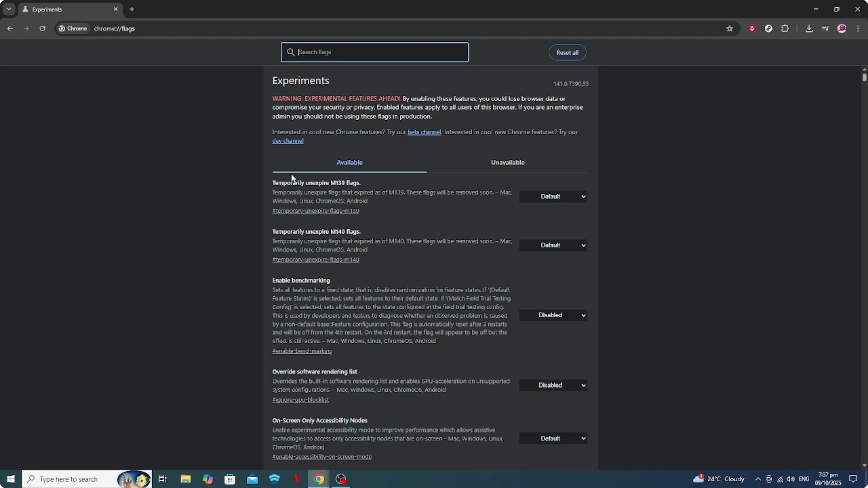The width and height of the screenshot is (868, 488).
Task: Expand On-Screen Only Accessibility Nodes dropdown
Action: pyautogui.click(x=553, y=438)
